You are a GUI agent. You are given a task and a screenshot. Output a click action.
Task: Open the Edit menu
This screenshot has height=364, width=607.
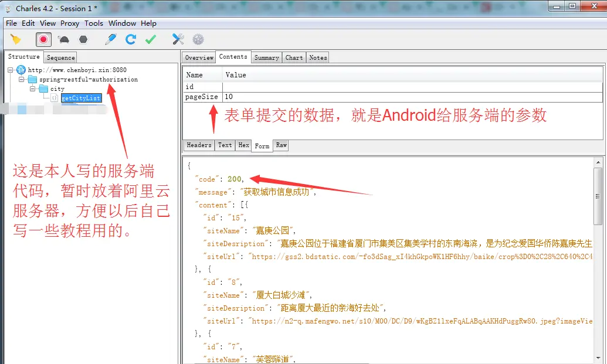tap(28, 23)
